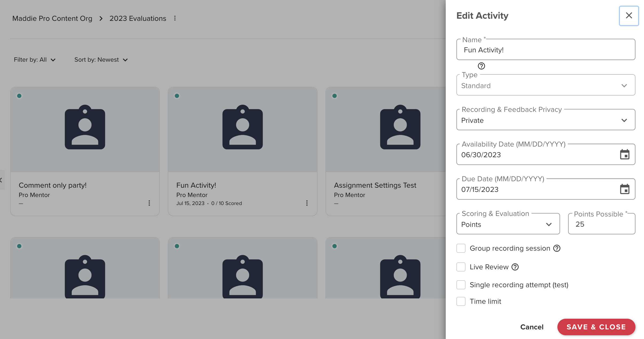Click green status dot on Comment only party! card

19,96
